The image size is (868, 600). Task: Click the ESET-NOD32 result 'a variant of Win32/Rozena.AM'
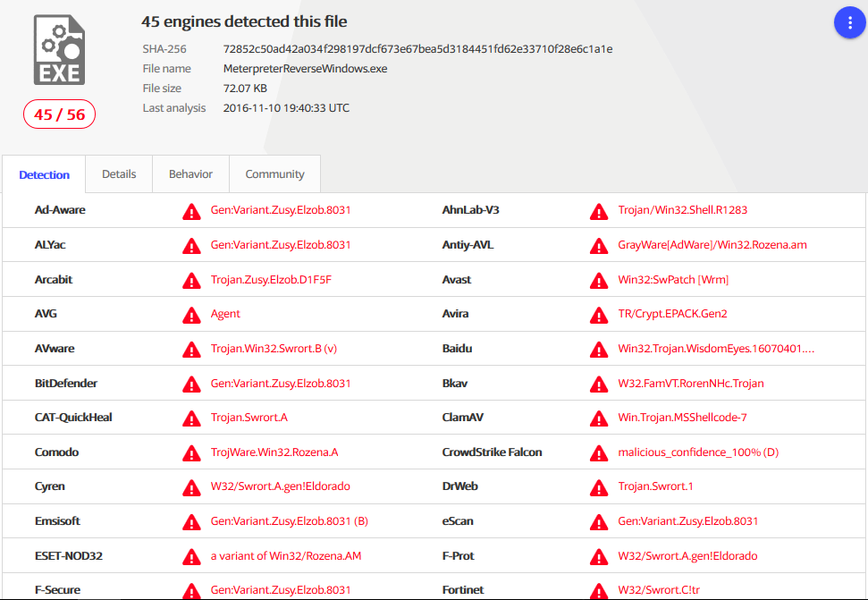[286, 555]
